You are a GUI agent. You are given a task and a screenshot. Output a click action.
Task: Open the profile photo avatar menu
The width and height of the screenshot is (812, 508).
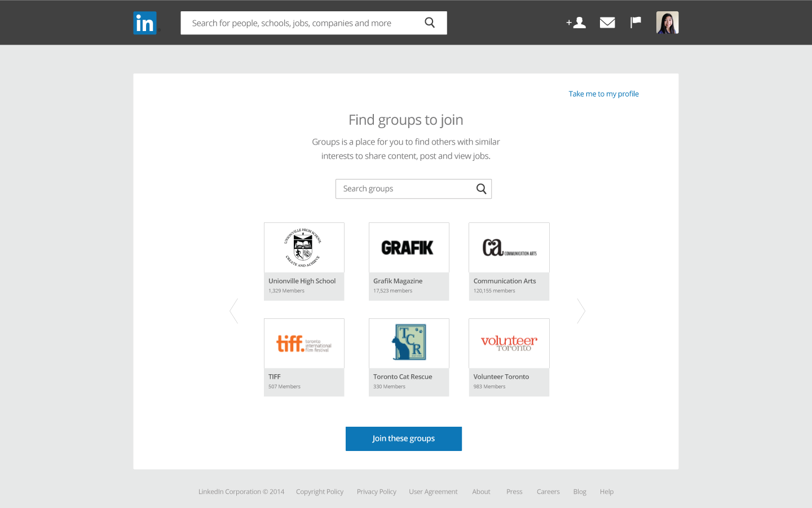click(667, 23)
